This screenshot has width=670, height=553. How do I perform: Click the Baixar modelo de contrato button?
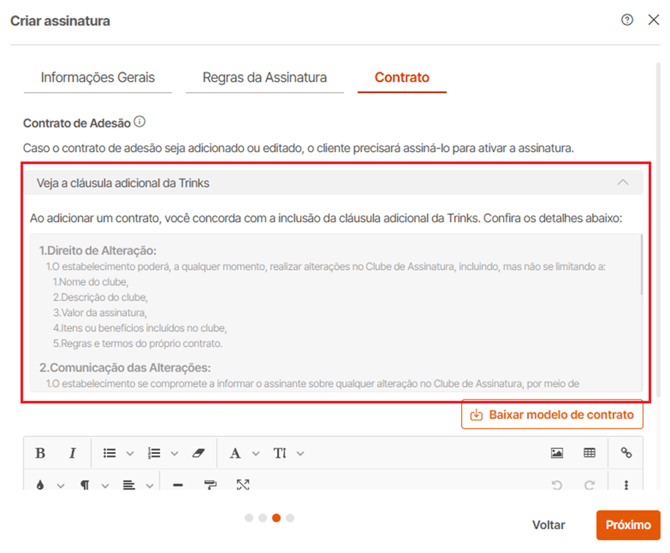pos(552,414)
